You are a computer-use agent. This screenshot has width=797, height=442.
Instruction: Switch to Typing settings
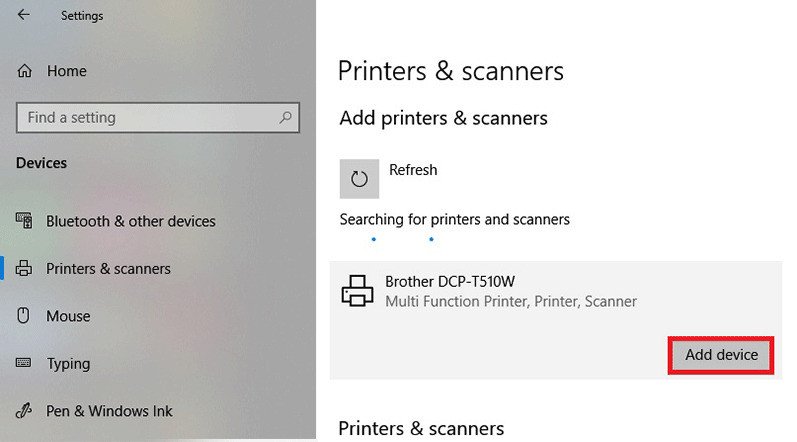(x=68, y=364)
